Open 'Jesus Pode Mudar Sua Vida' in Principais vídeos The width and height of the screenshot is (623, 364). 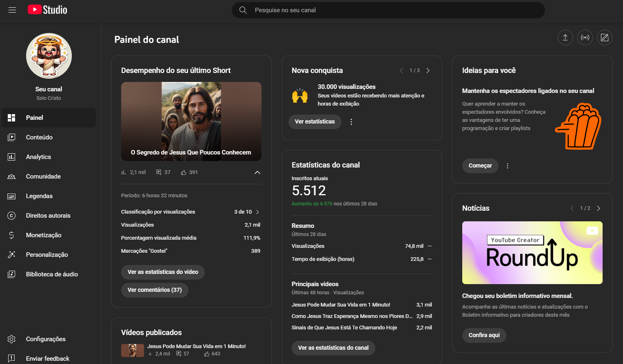(x=341, y=305)
